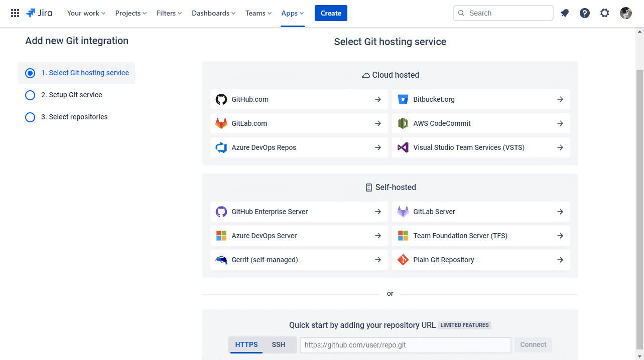644x360 pixels.
Task: Switch to the HTTPS tab
Action: [246, 345]
